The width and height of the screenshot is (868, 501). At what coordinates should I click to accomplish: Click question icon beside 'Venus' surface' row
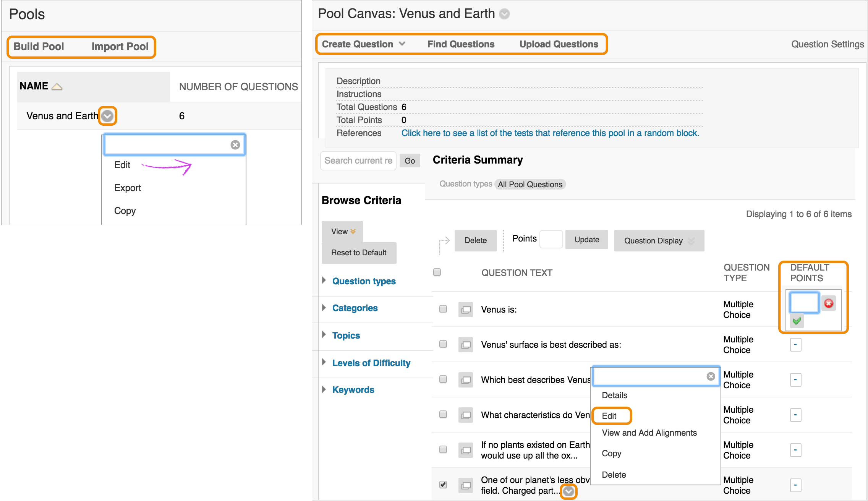pyautogui.click(x=466, y=345)
